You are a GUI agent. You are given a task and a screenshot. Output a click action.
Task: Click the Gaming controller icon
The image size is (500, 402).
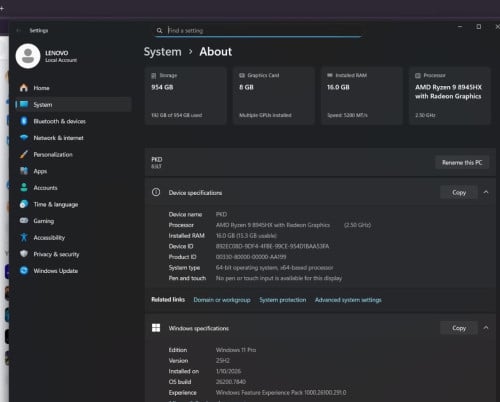click(24, 220)
